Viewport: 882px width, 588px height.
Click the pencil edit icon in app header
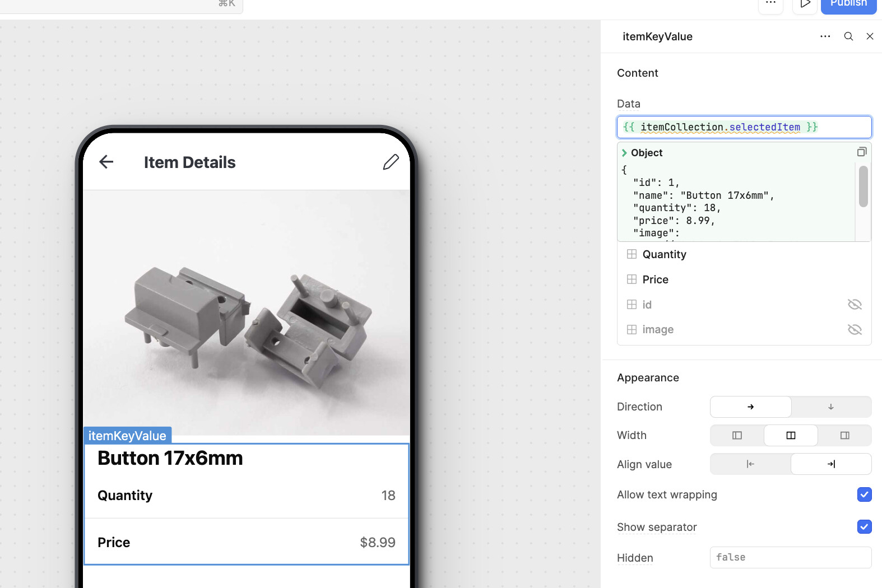(x=391, y=162)
